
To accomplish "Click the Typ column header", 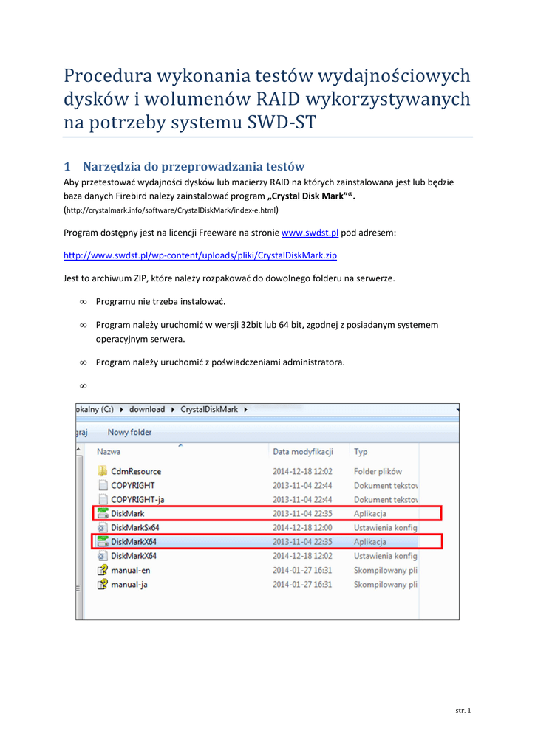I will (x=361, y=451).
